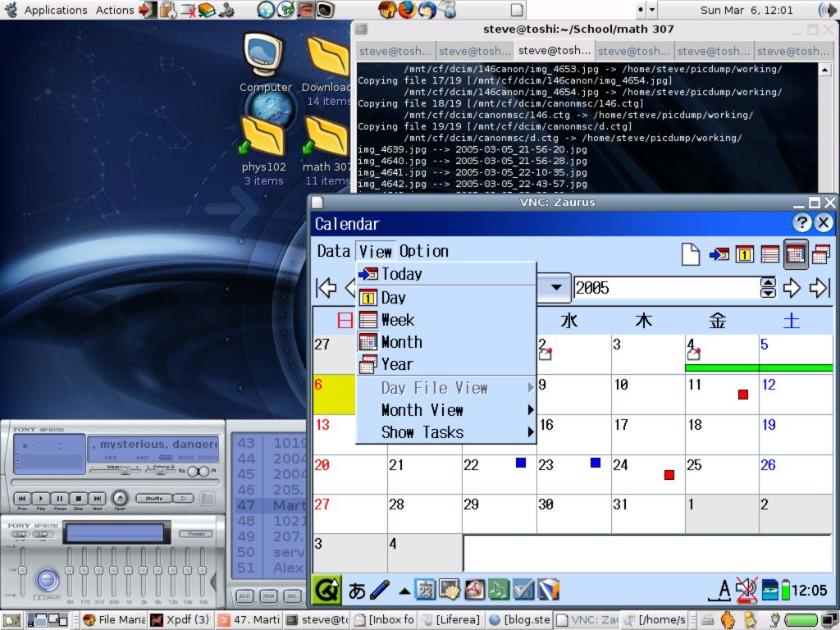
Task: Select calendar day 24 in March
Action: [648, 475]
